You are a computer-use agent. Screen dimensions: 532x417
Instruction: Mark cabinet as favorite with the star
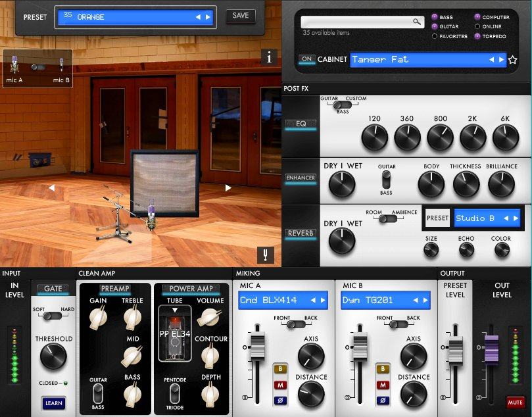pos(513,60)
